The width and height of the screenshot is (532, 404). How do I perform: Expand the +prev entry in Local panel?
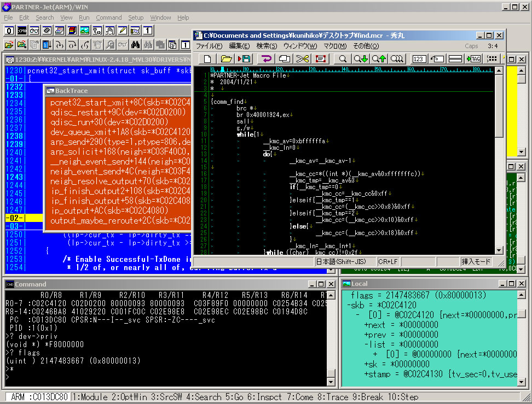click(366, 335)
